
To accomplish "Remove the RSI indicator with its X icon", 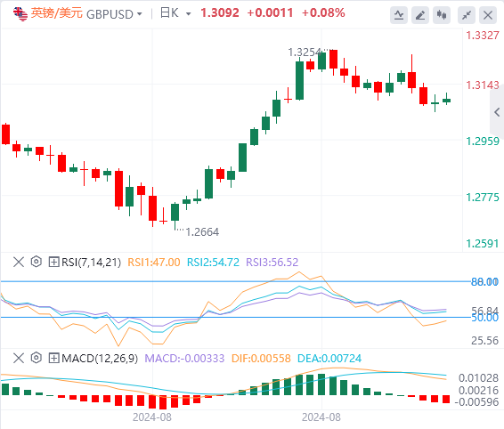I will [19, 262].
